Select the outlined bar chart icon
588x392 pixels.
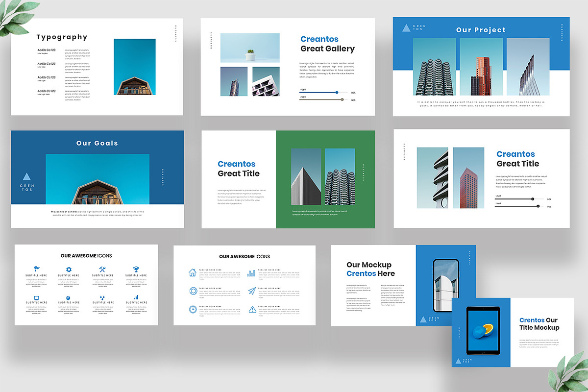(251, 273)
